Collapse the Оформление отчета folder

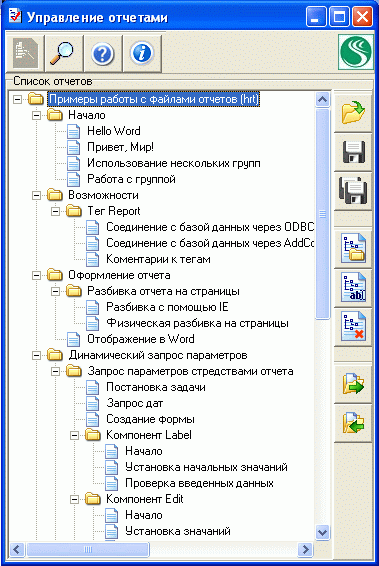click(36, 275)
